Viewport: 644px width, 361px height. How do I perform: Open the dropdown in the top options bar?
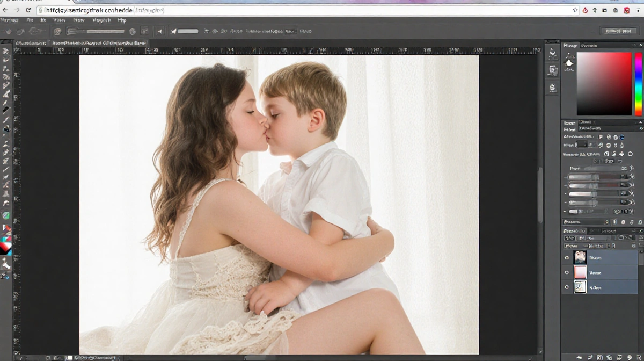click(x=290, y=31)
